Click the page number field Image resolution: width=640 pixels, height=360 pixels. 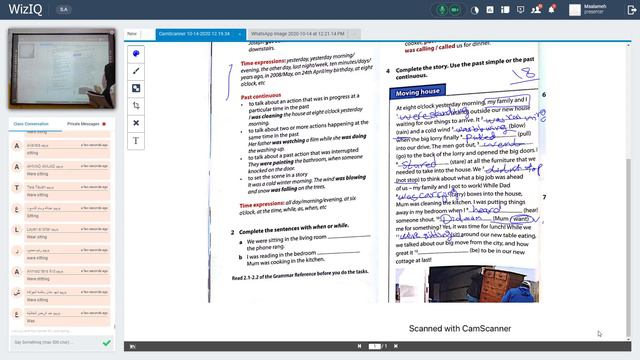click(x=374, y=346)
